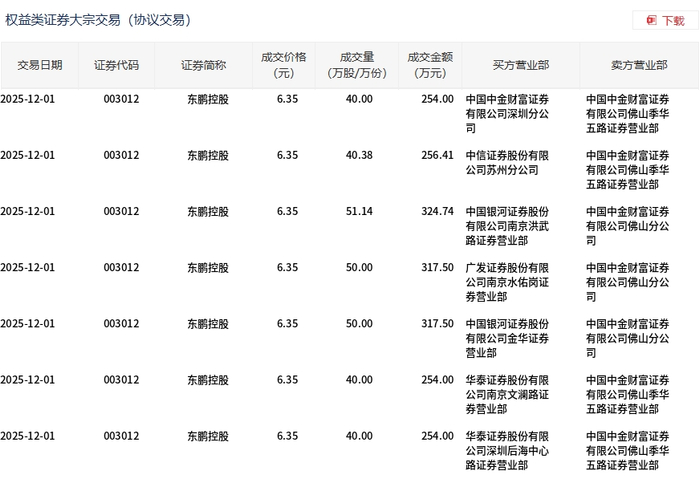Click price 6.35 in the 324.74 amount row
The height and width of the screenshot is (483, 700).
pyautogui.click(x=287, y=212)
